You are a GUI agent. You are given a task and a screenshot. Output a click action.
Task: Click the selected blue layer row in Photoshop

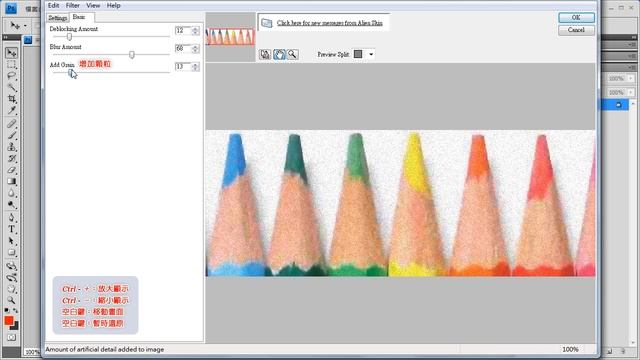[x=615, y=105]
